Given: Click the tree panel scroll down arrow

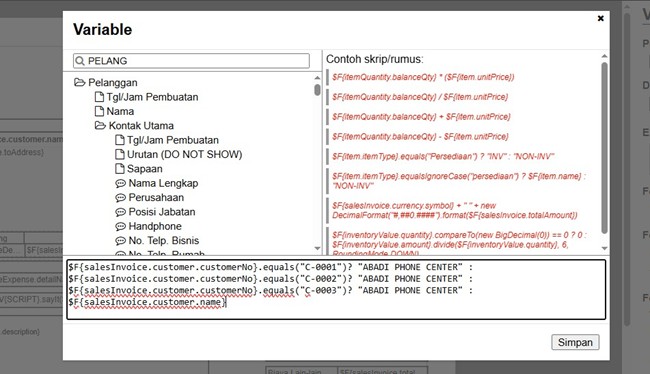Looking at the screenshot, I should (x=317, y=248).
